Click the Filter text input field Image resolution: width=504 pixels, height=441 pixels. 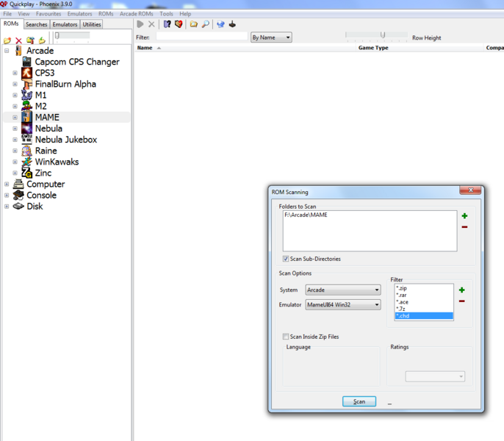point(202,36)
